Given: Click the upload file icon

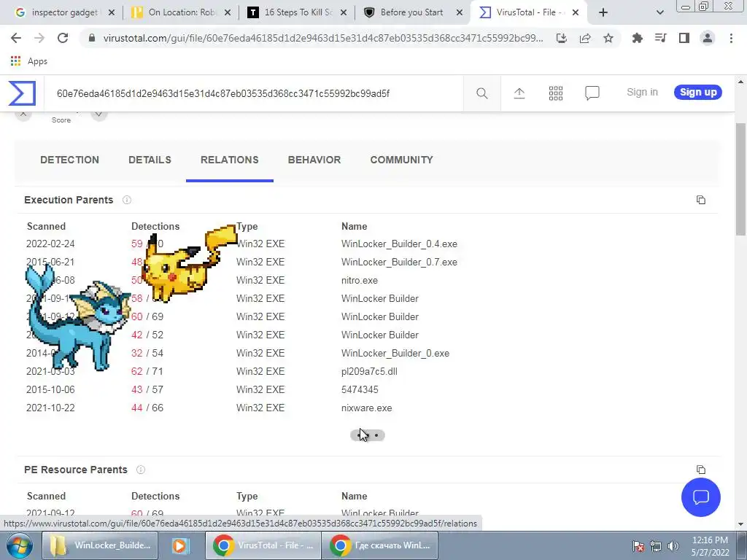Looking at the screenshot, I should [519, 93].
